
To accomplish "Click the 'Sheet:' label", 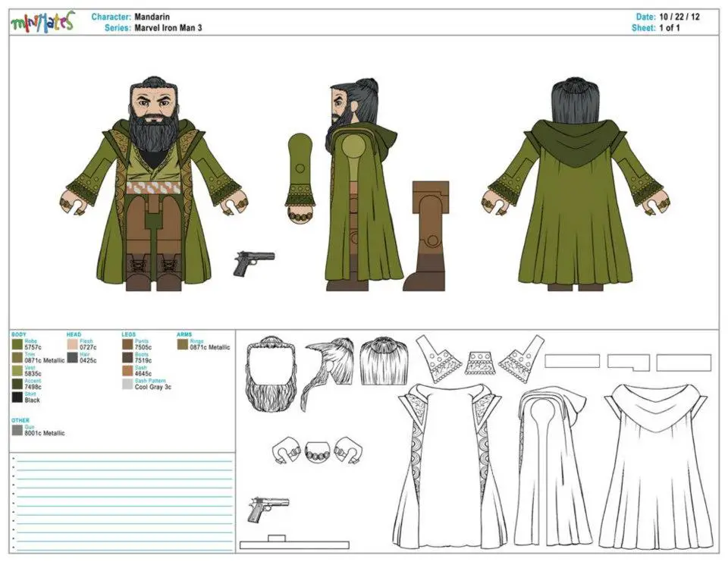I will tap(644, 28).
